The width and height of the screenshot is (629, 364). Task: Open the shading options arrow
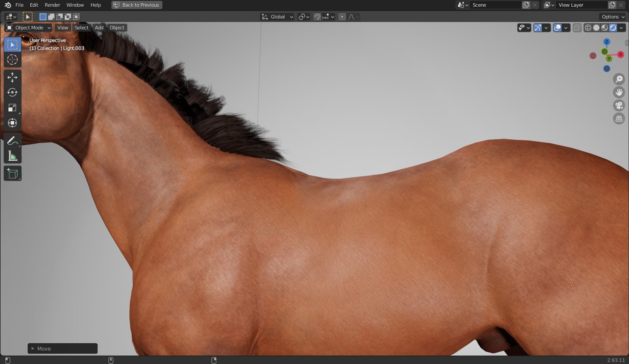coord(621,28)
